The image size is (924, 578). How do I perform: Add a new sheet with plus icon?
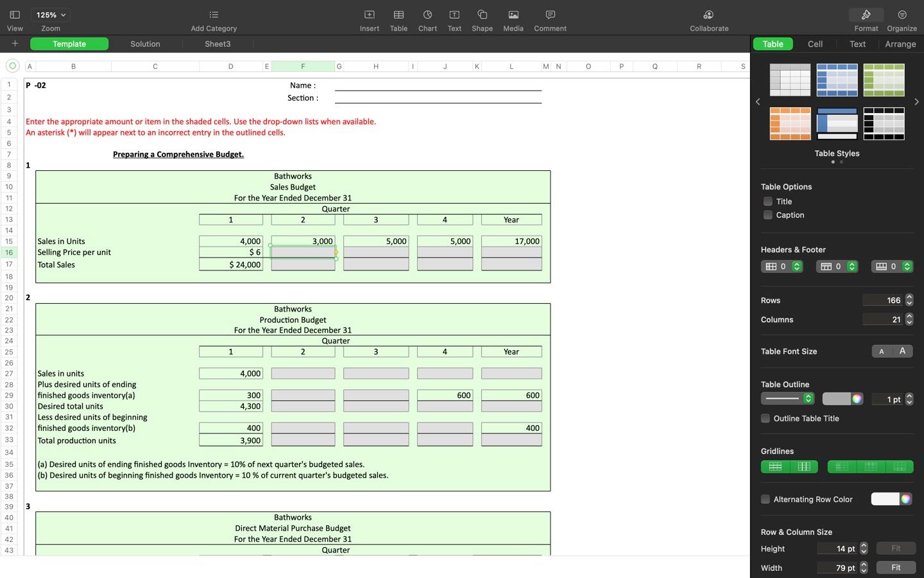click(15, 44)
